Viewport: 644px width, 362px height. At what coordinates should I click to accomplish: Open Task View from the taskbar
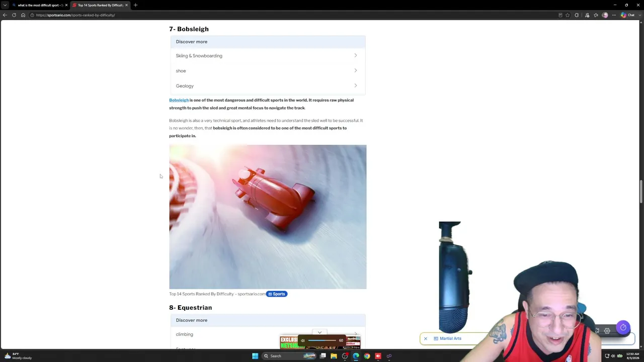pyautogui.click(x=323, y=356)
